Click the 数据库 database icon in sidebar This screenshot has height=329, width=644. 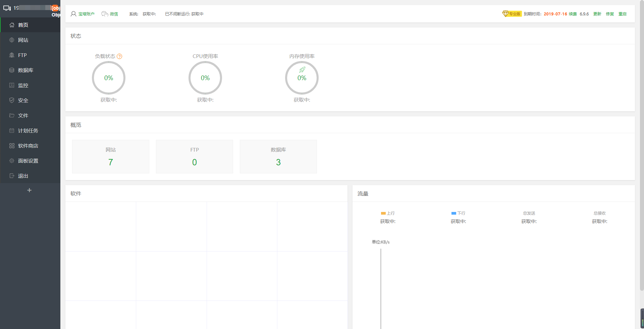coord(12,70)
